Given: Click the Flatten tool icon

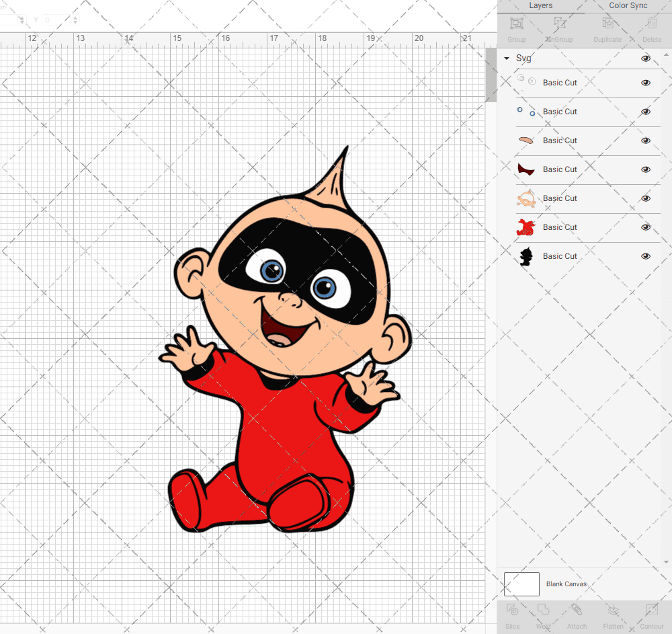Looking at the screenshot, I should [614, 610].
